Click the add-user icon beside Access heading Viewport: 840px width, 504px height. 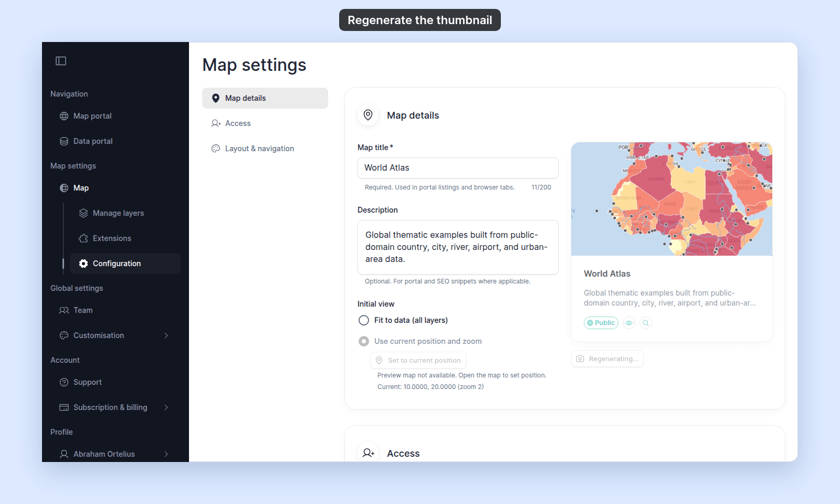tap(368, 453)
